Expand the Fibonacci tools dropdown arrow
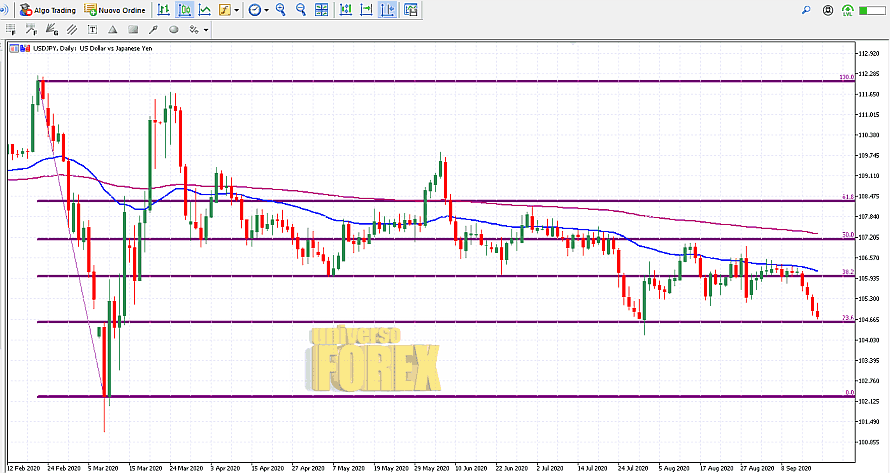This screenshot has width=890, height=473. (x=206, y=29)
